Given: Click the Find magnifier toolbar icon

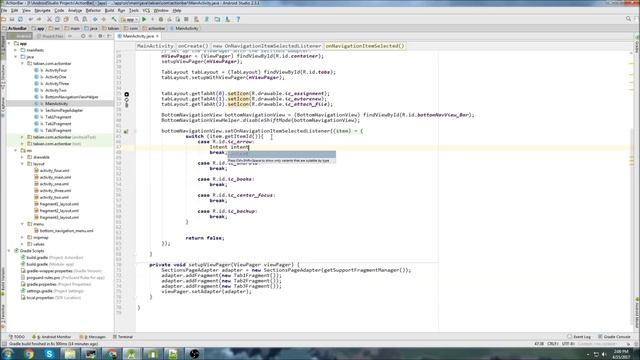Looking at the screenshot, I should click(x=76, y=19).
